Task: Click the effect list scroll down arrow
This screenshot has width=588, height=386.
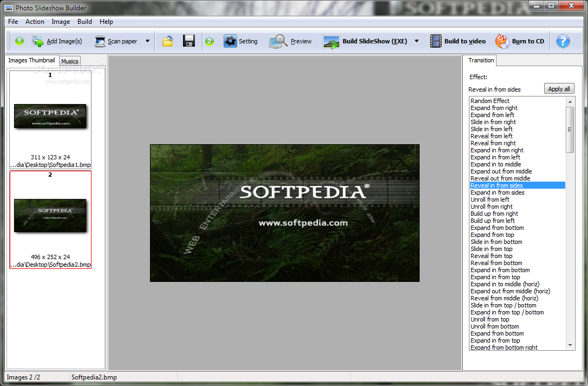Action: click(570, 345)
